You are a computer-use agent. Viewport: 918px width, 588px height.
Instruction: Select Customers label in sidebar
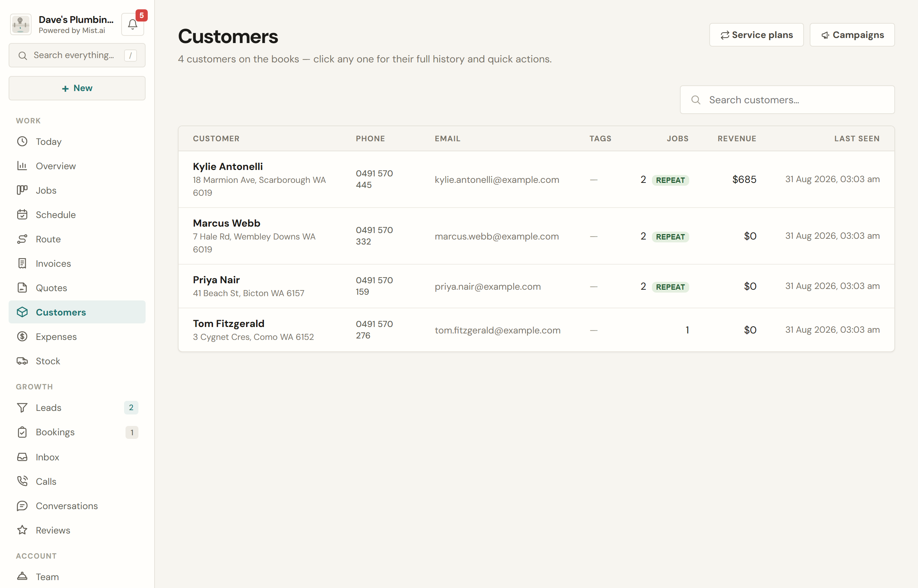click(61, 312)
